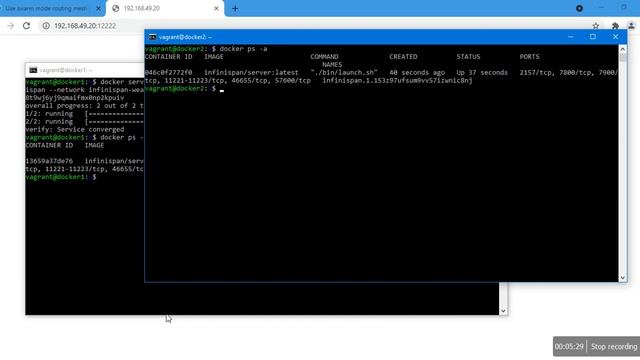Click the browser forward arrow
Screen dimensions: 640x360
(11, 26)
